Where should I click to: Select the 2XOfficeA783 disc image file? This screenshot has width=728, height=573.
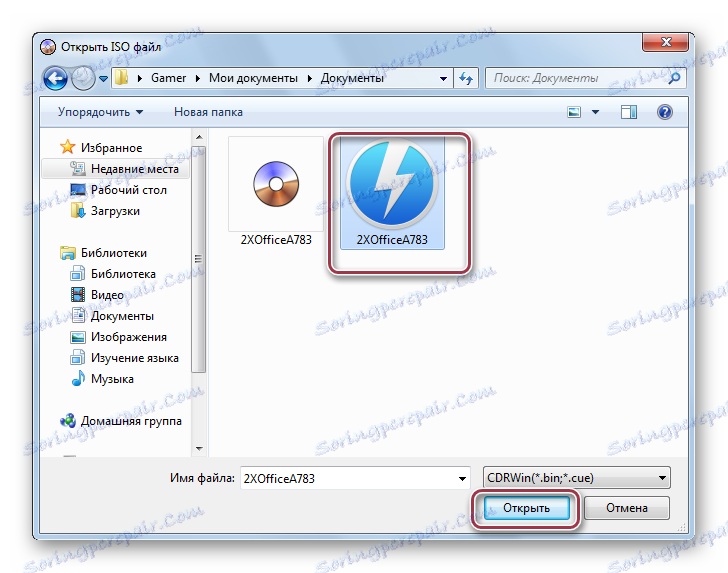point(276,191)
